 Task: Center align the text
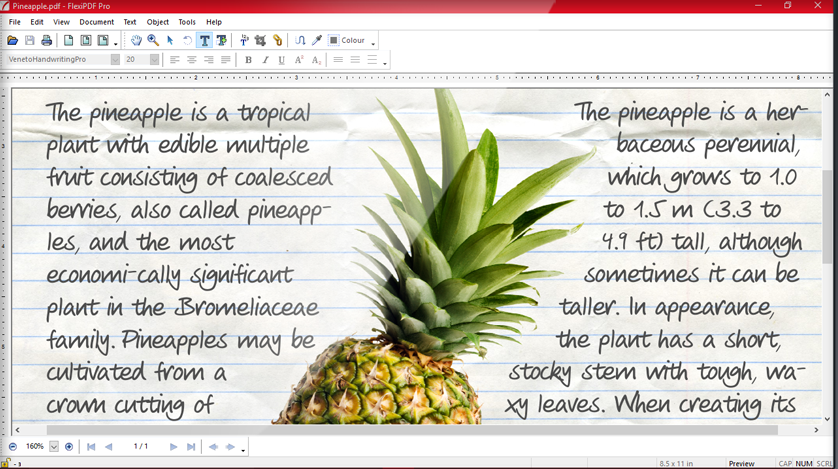pos(192,59)
